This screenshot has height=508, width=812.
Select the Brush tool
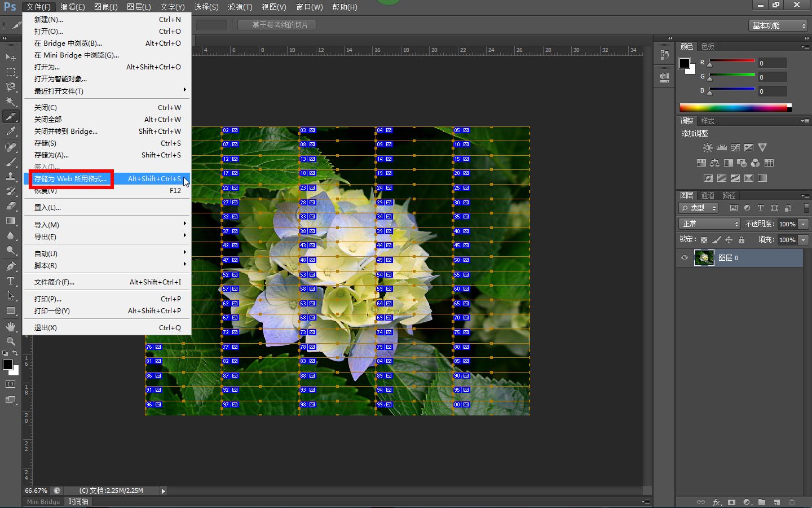click(11, 162)
